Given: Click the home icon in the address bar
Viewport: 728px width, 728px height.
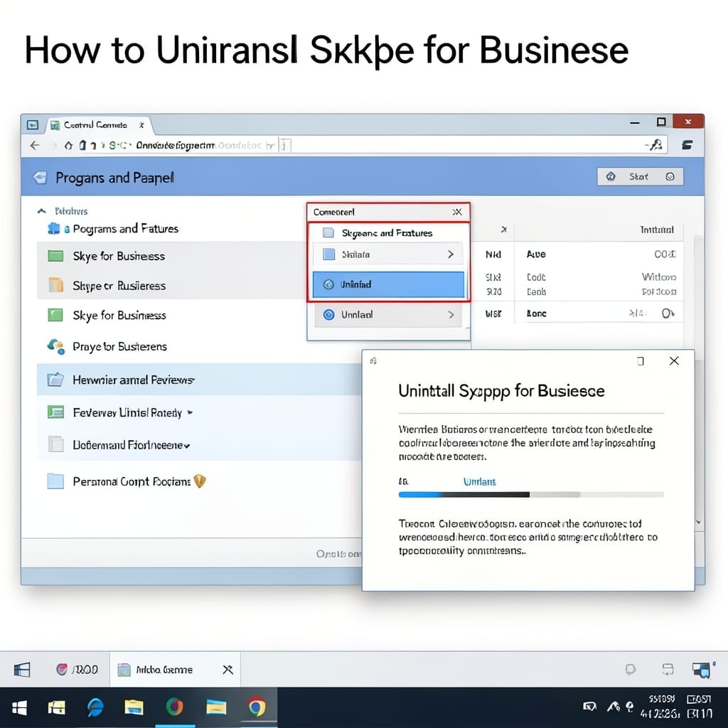Looking at the screenshot, I should point(69,145).
